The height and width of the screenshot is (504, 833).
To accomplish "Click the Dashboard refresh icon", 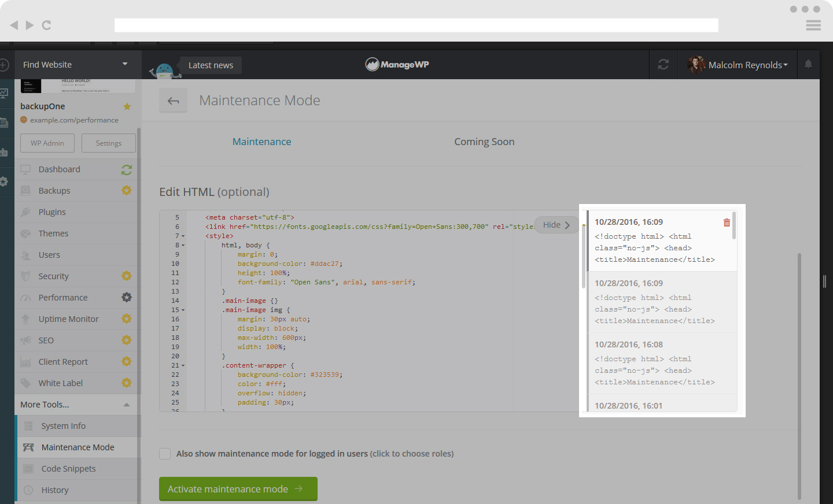I will pos(127,169).
